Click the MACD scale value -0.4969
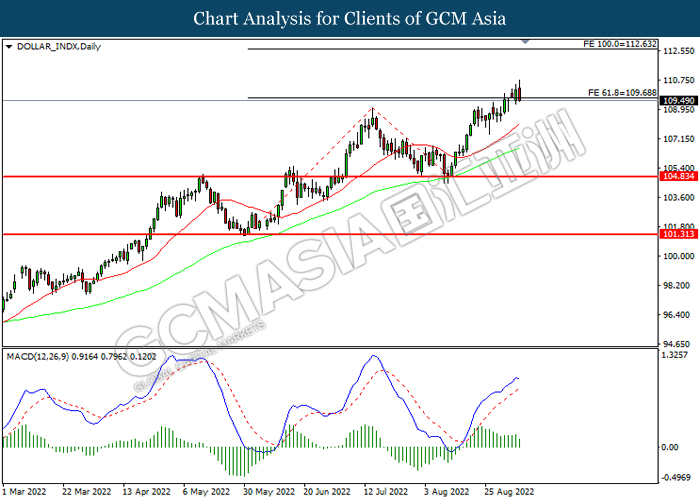 tap(677, 477)
